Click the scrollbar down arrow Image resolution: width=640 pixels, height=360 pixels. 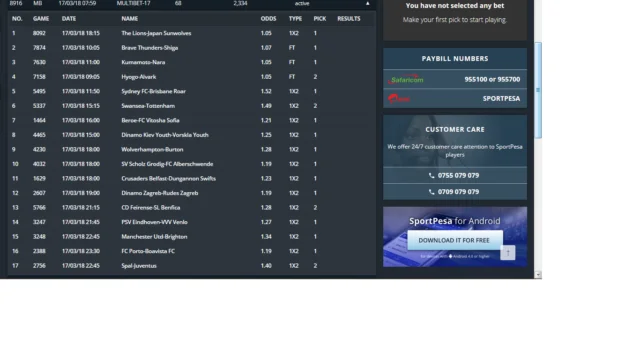pos(538,274)
